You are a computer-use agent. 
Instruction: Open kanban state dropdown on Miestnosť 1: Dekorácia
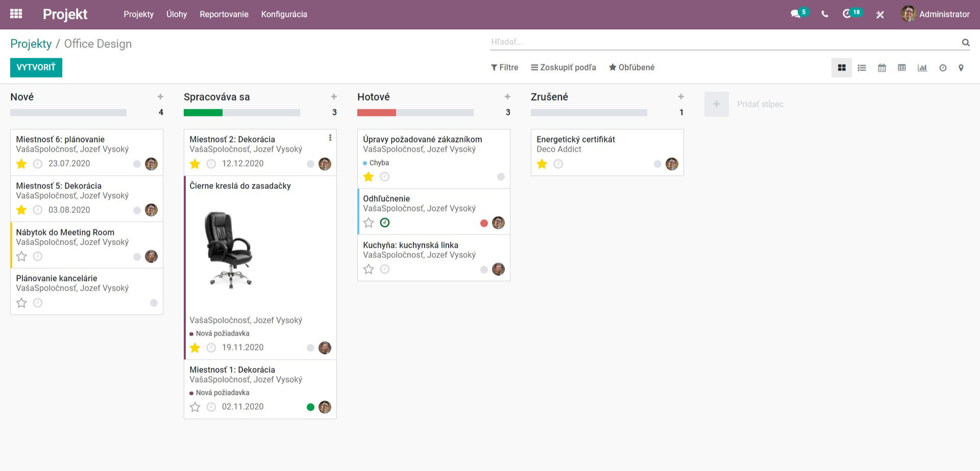click(x=310, y=407)
